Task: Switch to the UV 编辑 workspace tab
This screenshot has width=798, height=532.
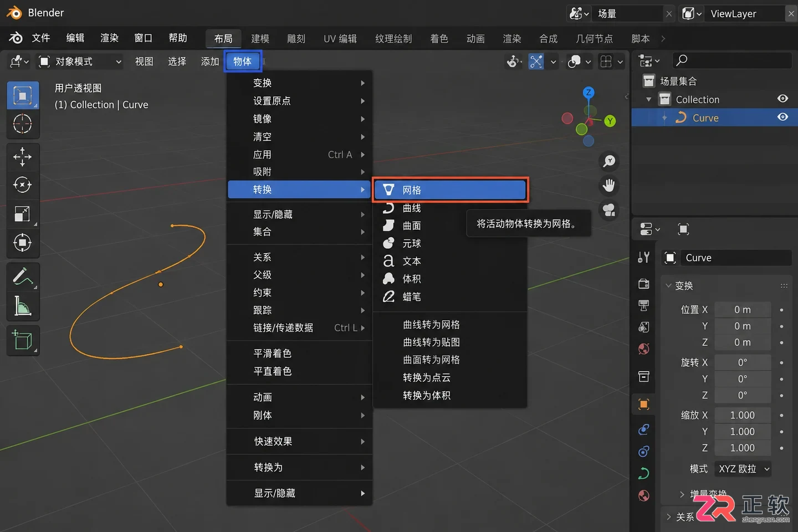Action: (340, 38)
